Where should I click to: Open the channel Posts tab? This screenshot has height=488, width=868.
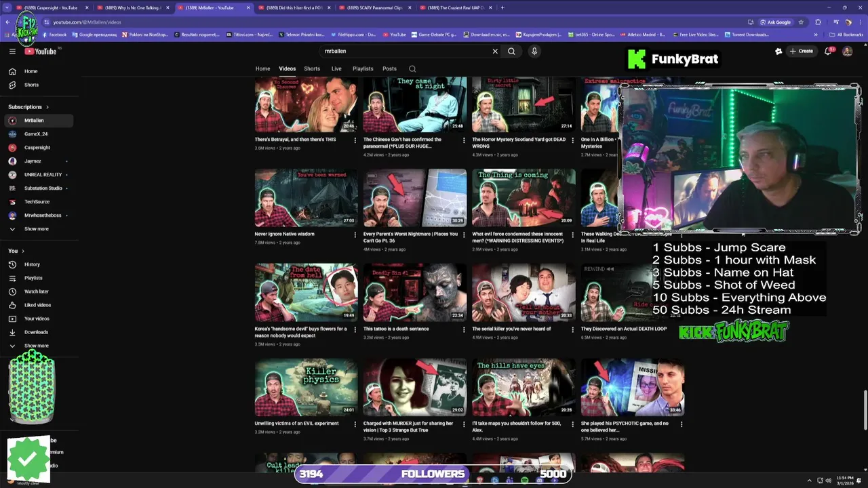(389, 68)
